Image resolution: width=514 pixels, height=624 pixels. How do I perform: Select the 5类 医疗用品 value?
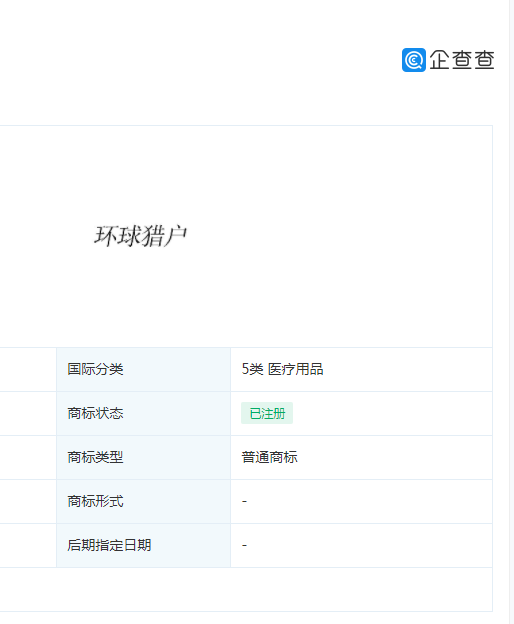pos(282,369)
